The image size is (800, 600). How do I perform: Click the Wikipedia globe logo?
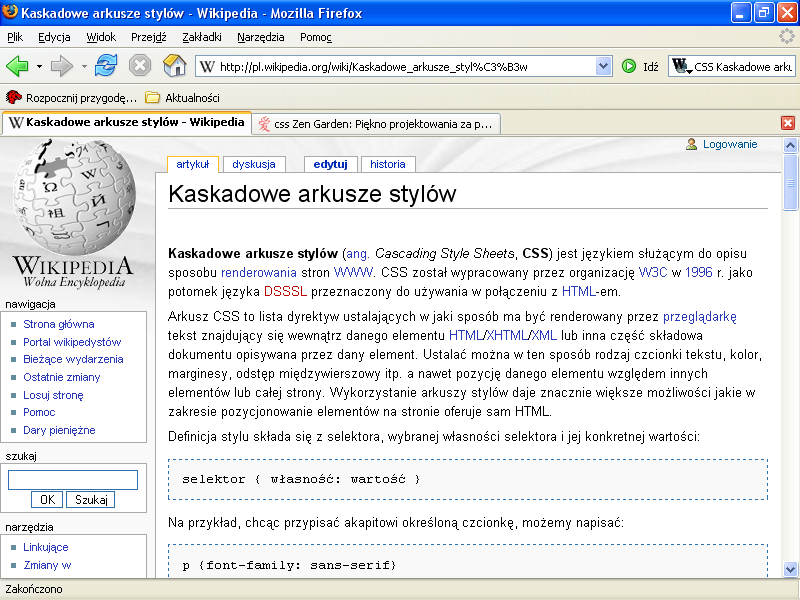[74, 197]
